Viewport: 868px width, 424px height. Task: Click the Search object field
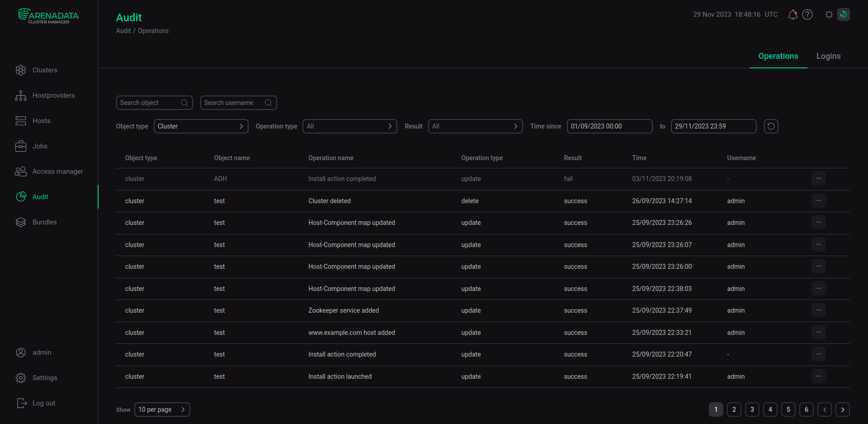point(155,103)
